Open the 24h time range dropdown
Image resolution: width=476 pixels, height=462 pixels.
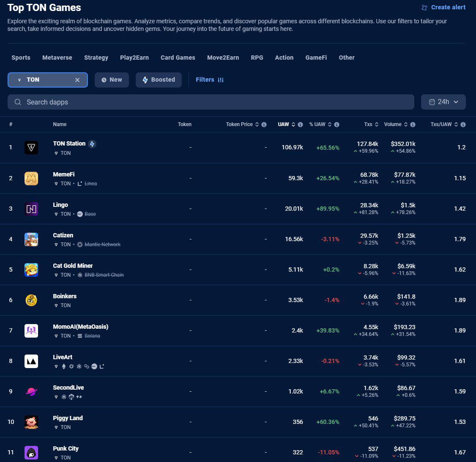click(443, 102)
